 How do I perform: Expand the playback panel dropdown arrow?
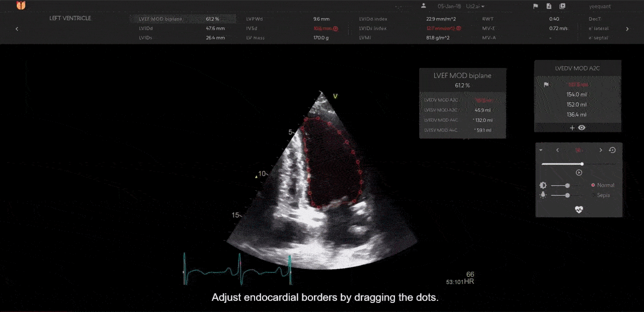[541, 150]
